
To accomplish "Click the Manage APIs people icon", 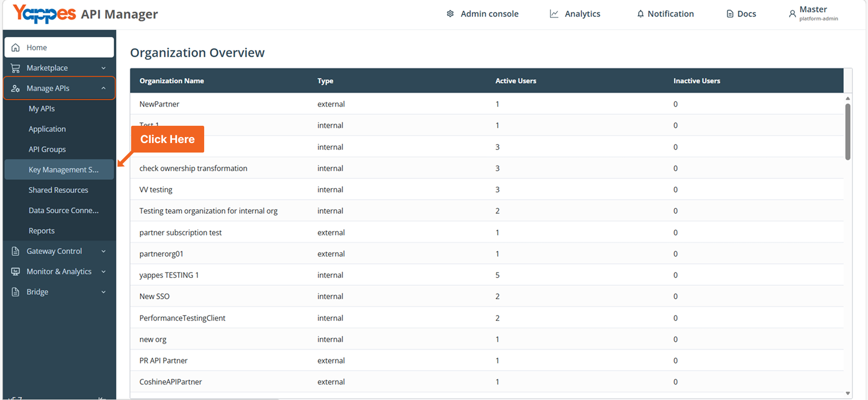I will coord(15,89).
